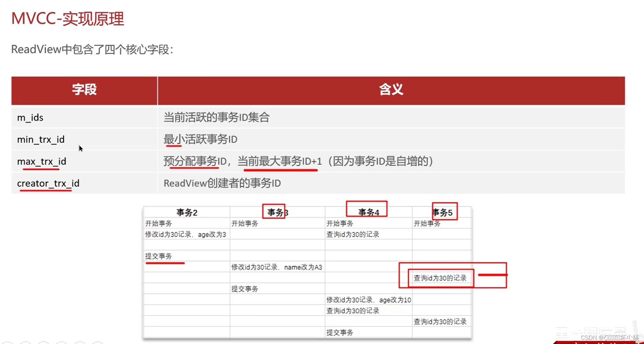The height and width of the screenshot is (344, 644).
Task: Click "开始事务" in the 事务3 column
Action: pos(245,223)
